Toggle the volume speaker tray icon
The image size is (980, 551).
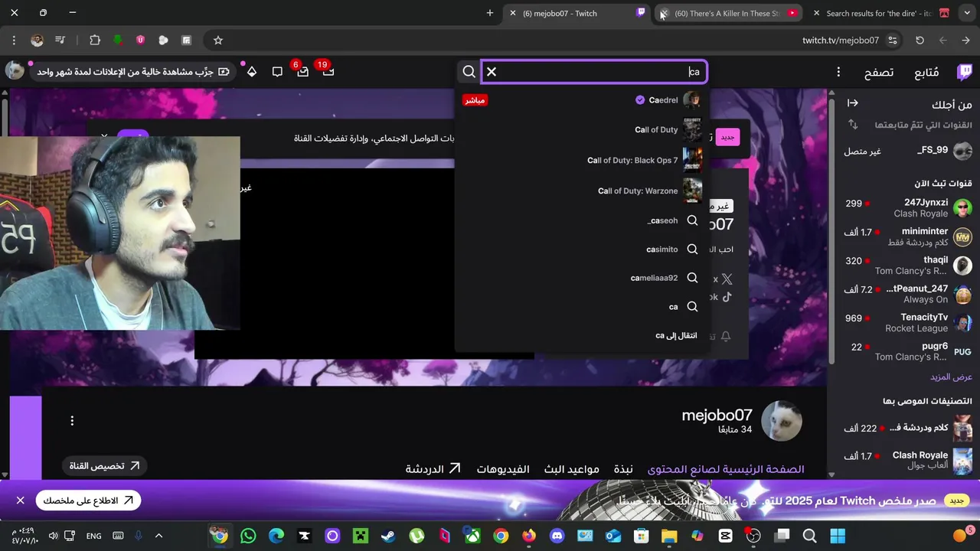[53, 536]
